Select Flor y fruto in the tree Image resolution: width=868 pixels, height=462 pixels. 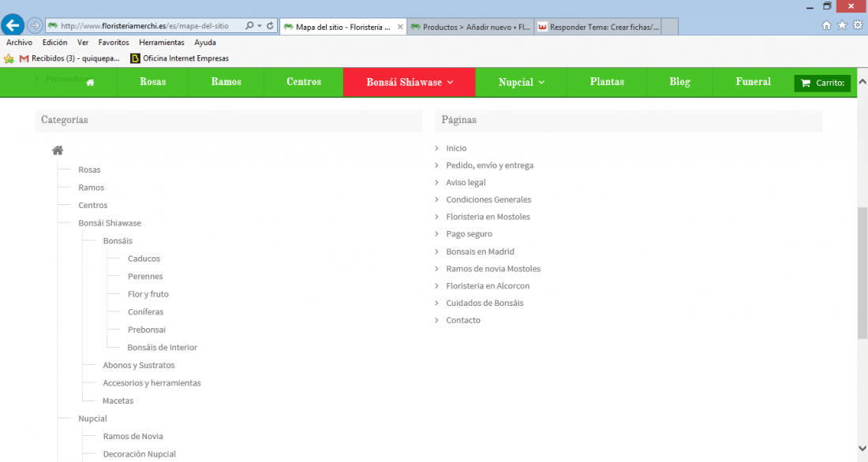148,294
